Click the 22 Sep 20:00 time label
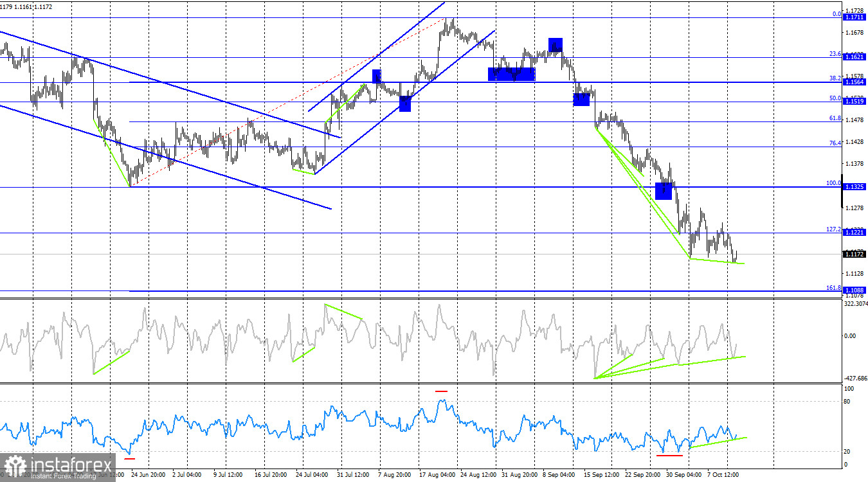Viewport: 868px width, 482px height. pyautogui.click(x=644, y=475)
